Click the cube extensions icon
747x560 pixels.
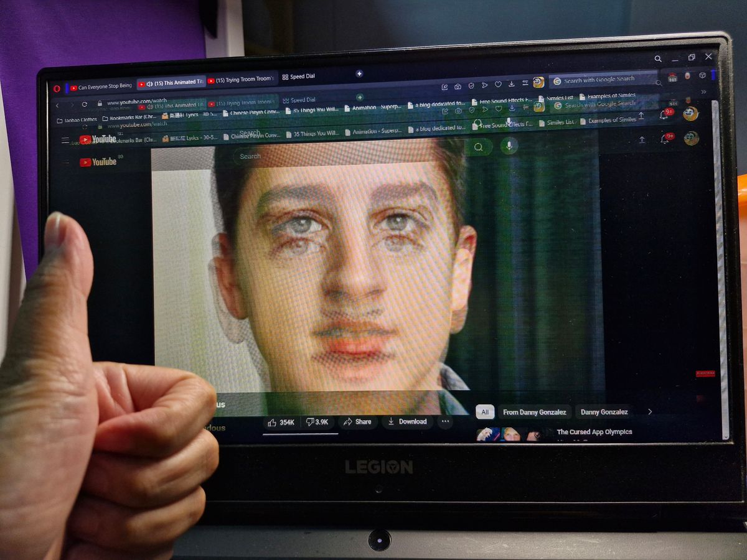click(702, 75)
